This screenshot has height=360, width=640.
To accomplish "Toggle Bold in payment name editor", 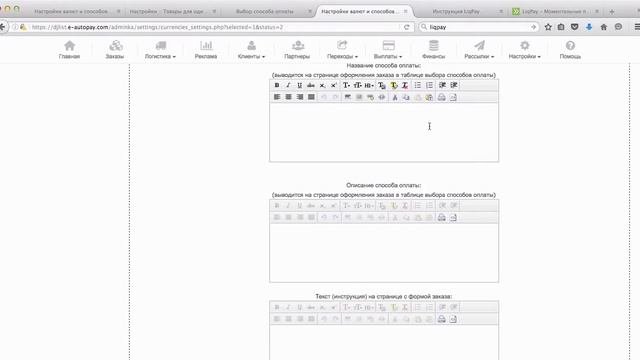I will point(277,85).
